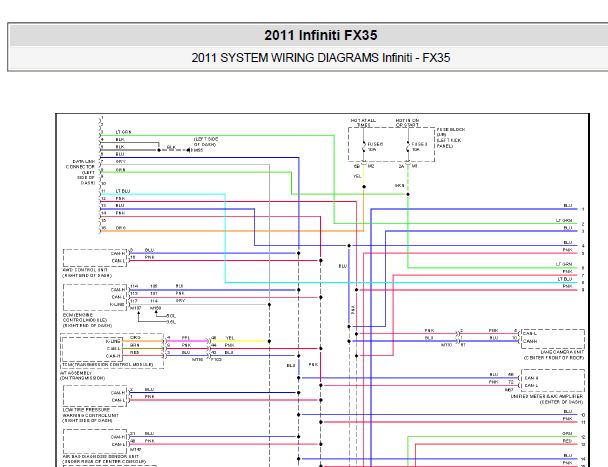Image resolution: width=608 pixels, height=467 pixels.
Task: Click the "ECM (ENGINE CONTROL MODULE)" label
Action: (85, 318)
